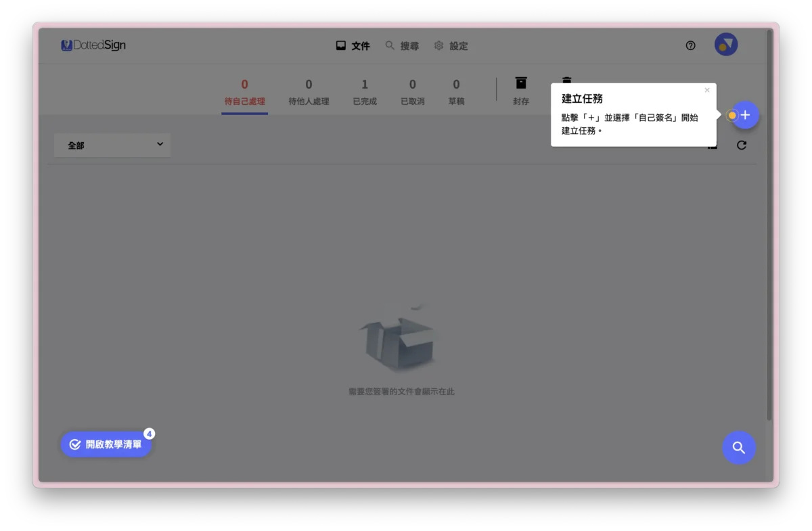Click the DottedSign logo
The width and height of the screenshot is (812, 531).
[93, 45]
